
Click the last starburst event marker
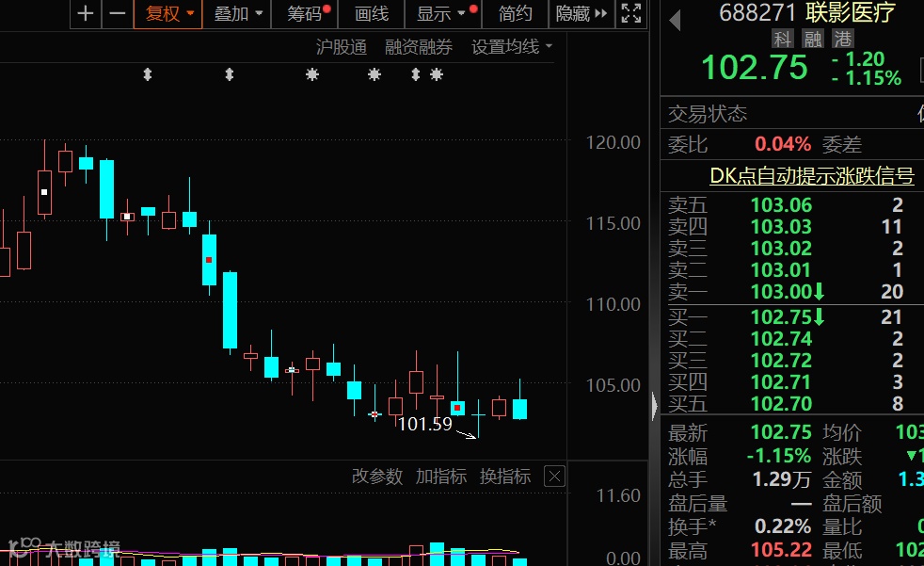tap(436, 74)
